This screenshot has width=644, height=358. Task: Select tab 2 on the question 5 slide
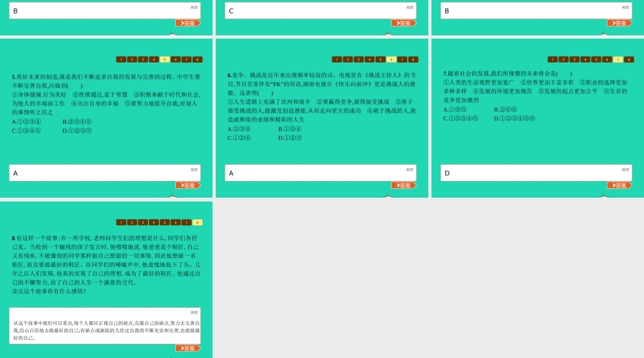pos(132,59)
